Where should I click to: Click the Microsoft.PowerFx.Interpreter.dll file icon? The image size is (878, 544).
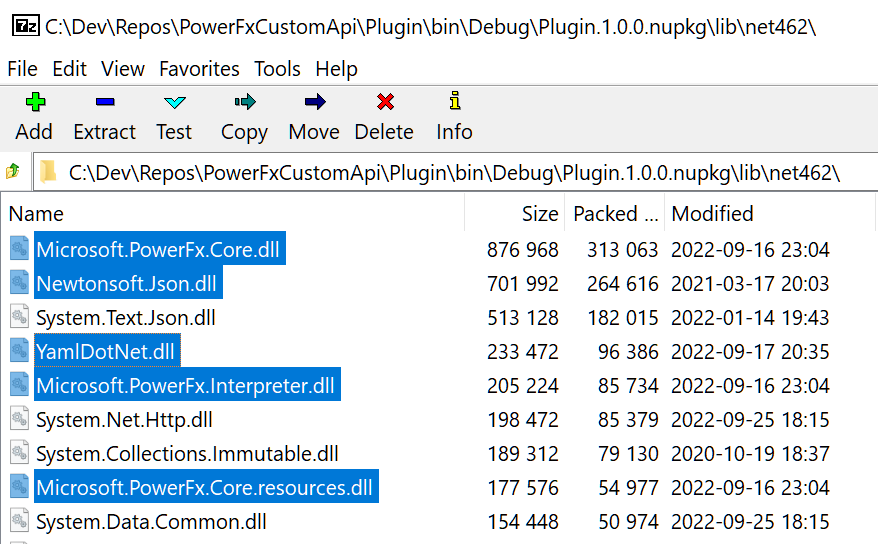point(19,385)
